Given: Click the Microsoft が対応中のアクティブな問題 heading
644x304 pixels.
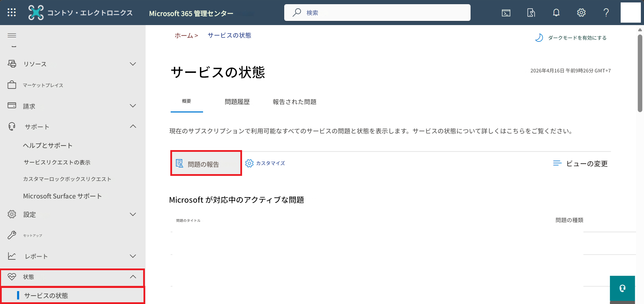Looking at the screenshot, I should pyautogui.click(x=236, y=200).
